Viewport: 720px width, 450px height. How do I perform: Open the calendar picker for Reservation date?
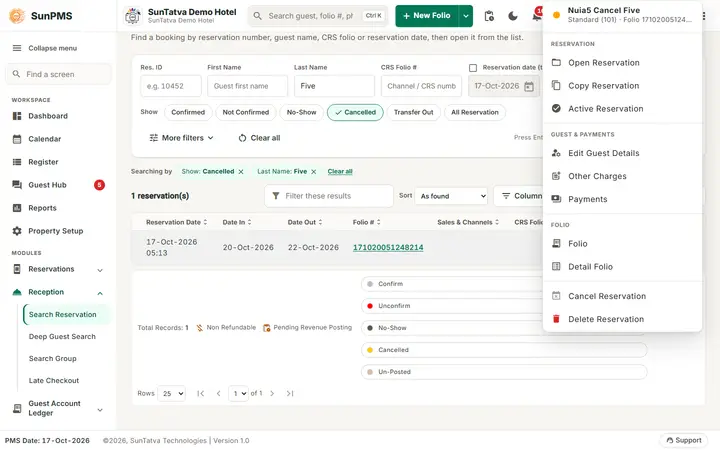(x=529, y=86)
